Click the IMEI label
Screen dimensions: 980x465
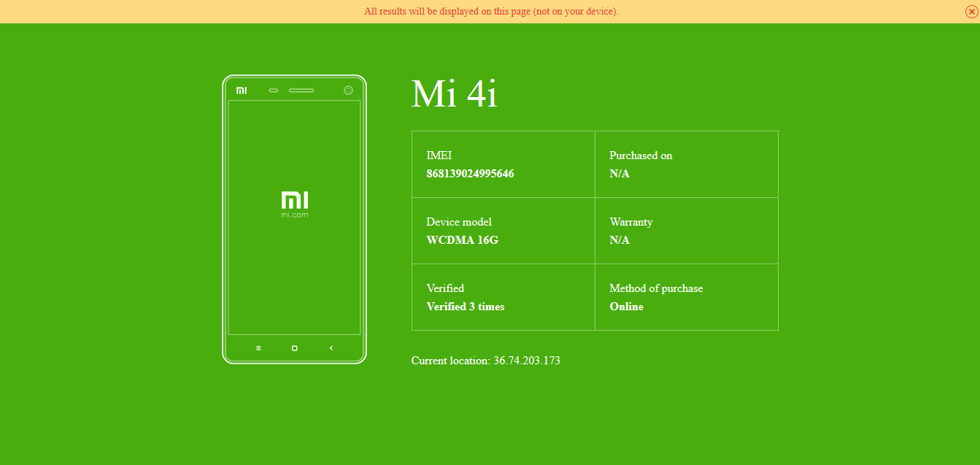[439, 155]
